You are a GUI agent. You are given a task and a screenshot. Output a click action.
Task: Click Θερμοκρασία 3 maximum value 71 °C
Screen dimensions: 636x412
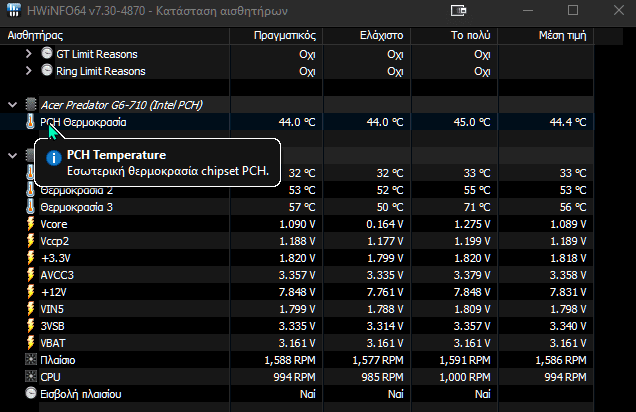tap(477, 207)
